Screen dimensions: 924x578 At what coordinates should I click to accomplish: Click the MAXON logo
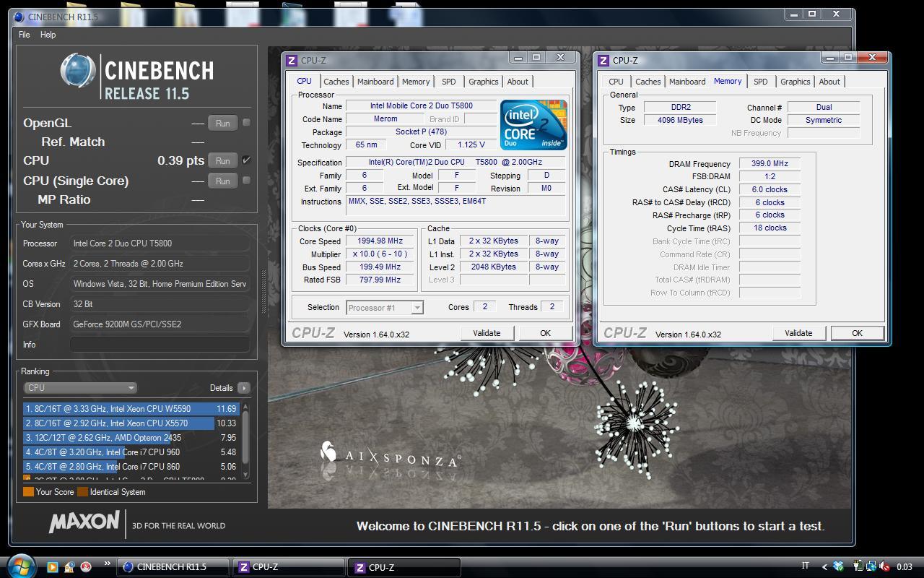pyautogui.click(x=84, y=522)
